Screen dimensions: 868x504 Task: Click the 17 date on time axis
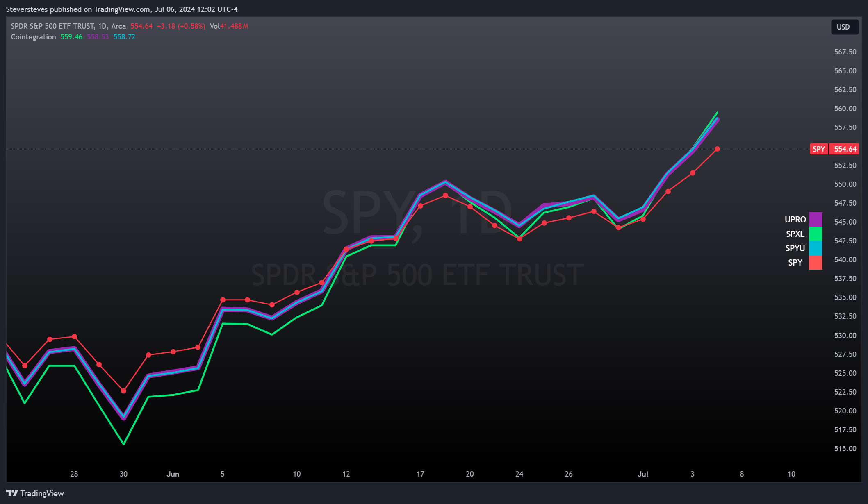pos(420,474)
